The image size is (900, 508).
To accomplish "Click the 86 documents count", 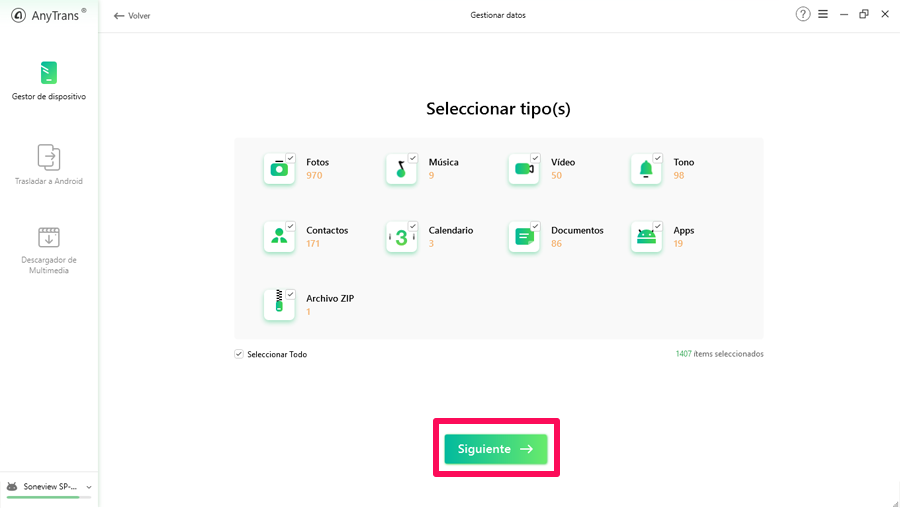I will [556, 243].
